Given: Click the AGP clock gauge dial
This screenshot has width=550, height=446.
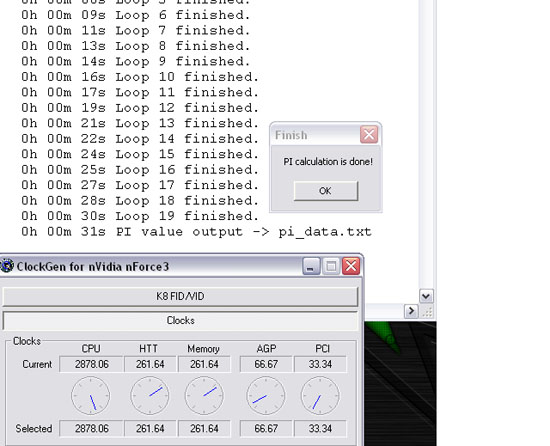Looking at the screenshot, I should pyautogui.click(x=266, y=396).
